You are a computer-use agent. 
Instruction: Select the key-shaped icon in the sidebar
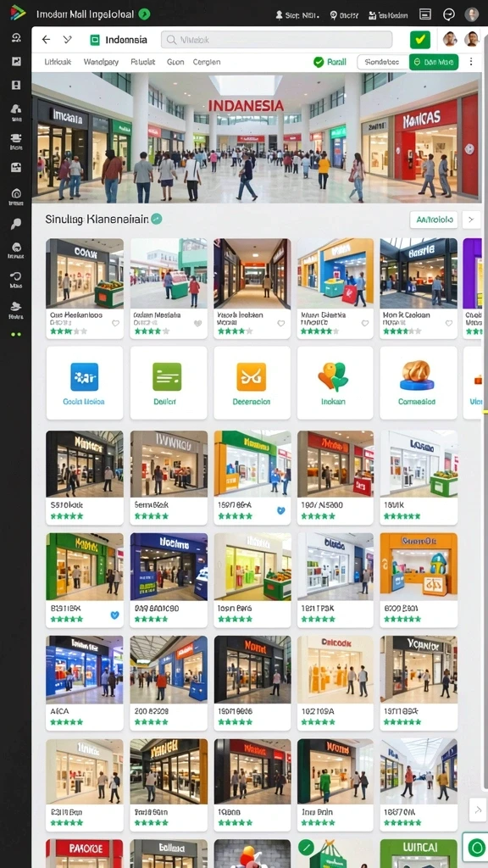click(x=16, y=224)
